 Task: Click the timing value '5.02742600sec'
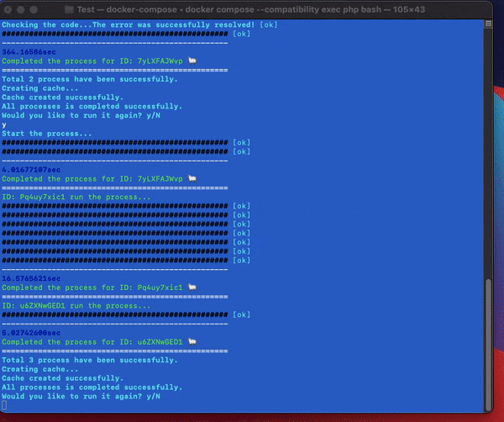[31, 333]
